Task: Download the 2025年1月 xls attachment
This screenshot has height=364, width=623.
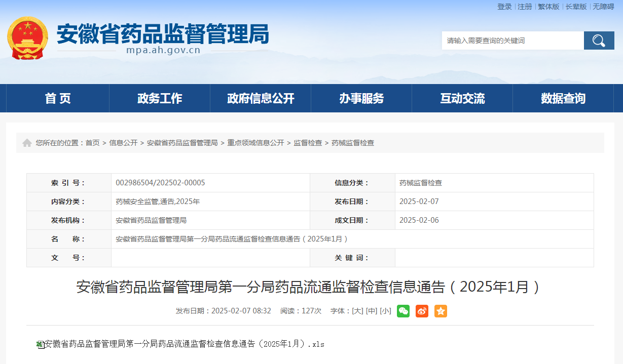Action: coord(185,344)
